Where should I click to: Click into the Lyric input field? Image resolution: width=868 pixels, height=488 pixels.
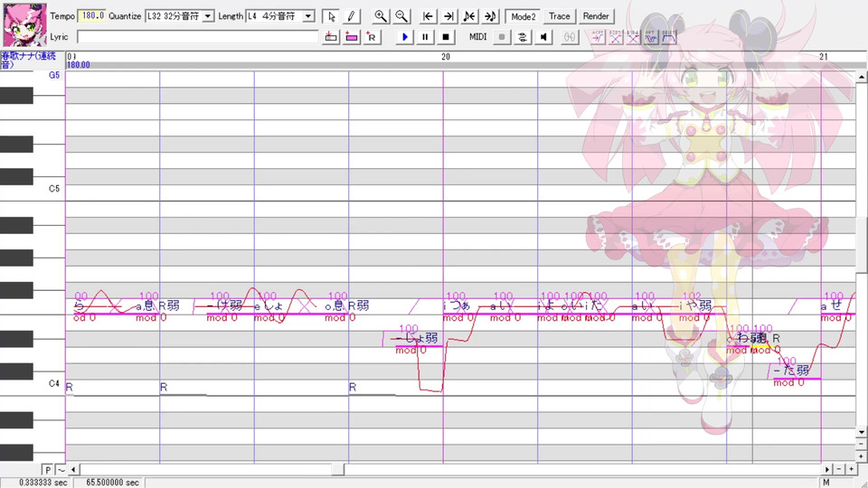[198, 37]
